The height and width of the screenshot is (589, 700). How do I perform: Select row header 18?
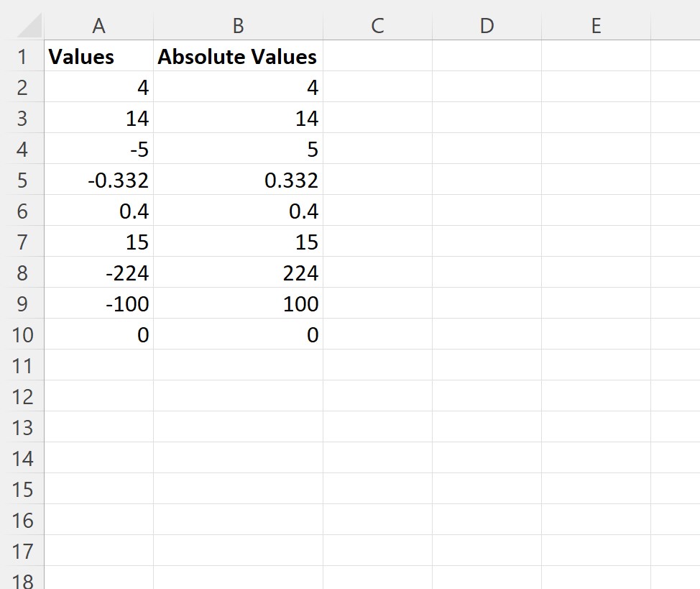(23, 580)
